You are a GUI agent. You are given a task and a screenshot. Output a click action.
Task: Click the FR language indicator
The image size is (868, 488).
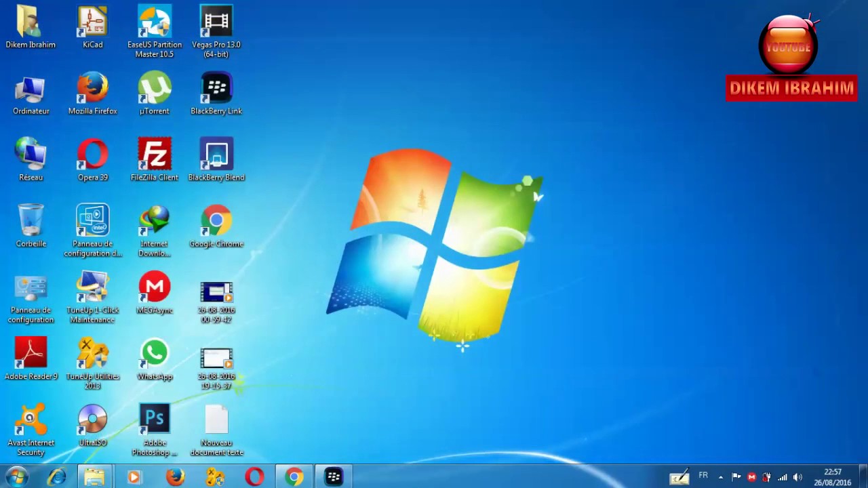pos(703,476)
